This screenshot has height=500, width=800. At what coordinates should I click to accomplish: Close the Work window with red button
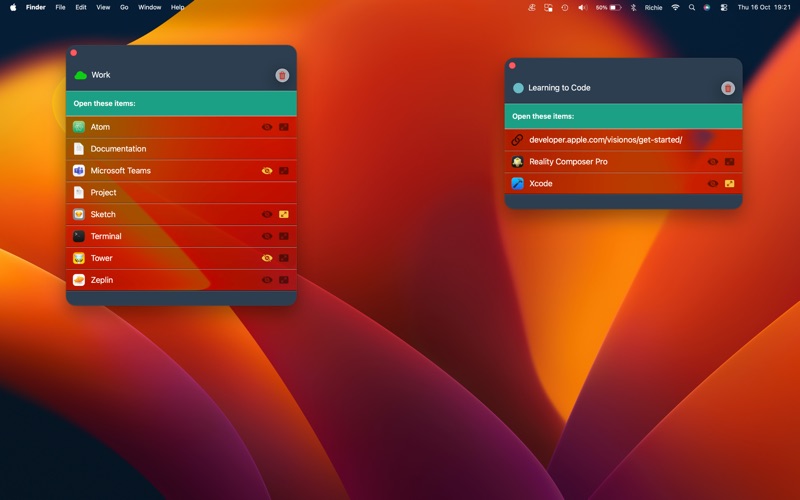(73, 53)
